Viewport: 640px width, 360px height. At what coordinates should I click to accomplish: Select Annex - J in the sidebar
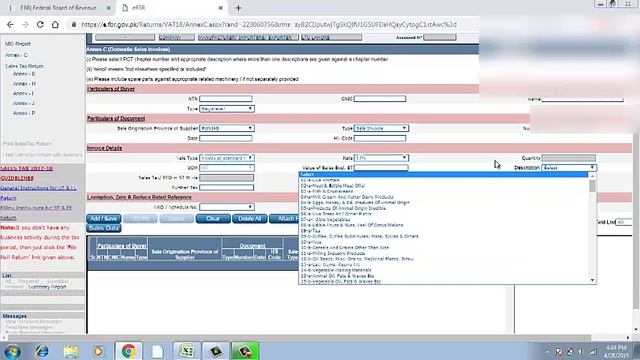pos(24,103)
